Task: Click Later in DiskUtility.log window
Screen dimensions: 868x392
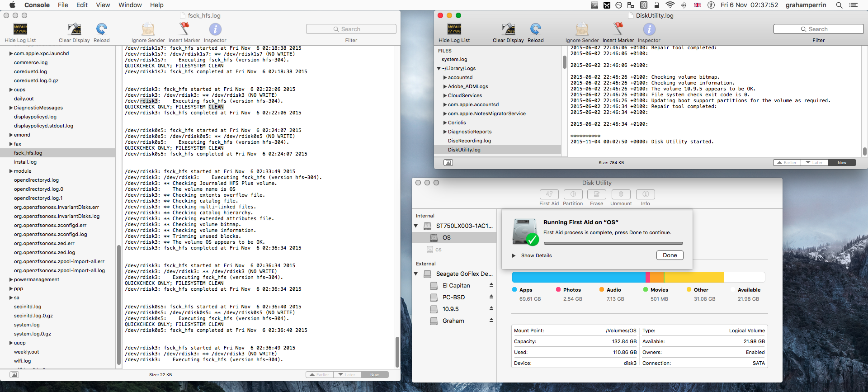Action: point(815,162)
